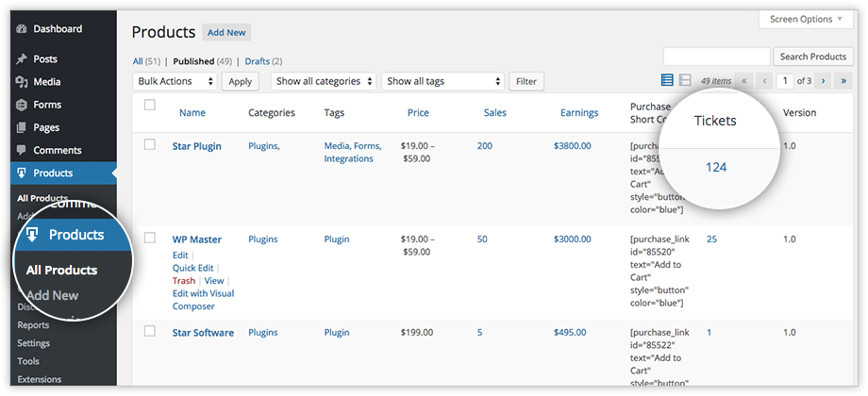Open Dashboard from the sidebar
Image resolution: width=868 pixels, height=396 pixels.
pyautogui.click(x=58, y=29)
